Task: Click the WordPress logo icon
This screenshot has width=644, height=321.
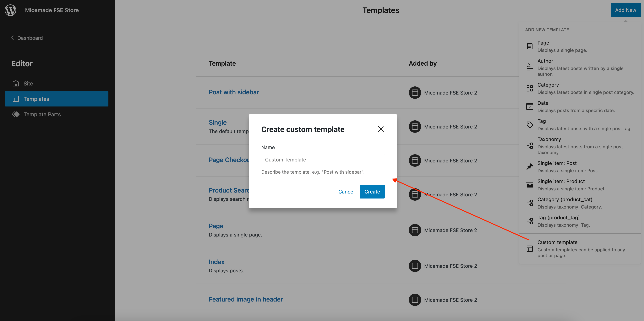Action: point(10,10)
